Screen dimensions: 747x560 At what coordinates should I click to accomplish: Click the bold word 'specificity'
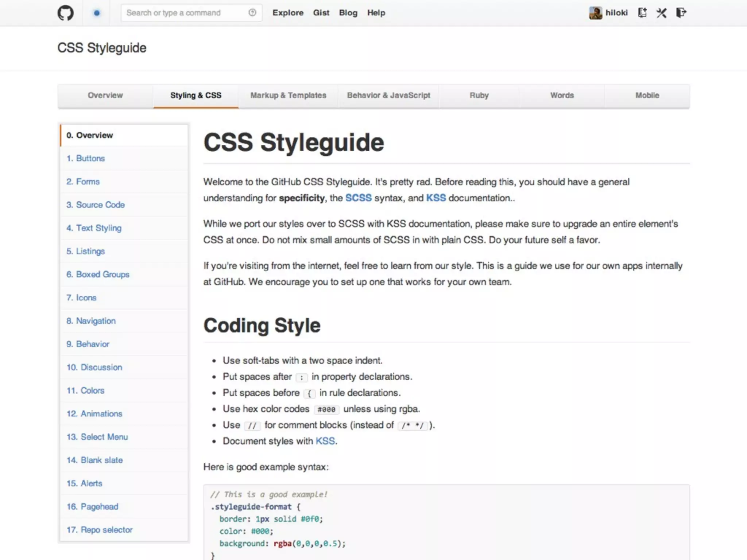302,198
